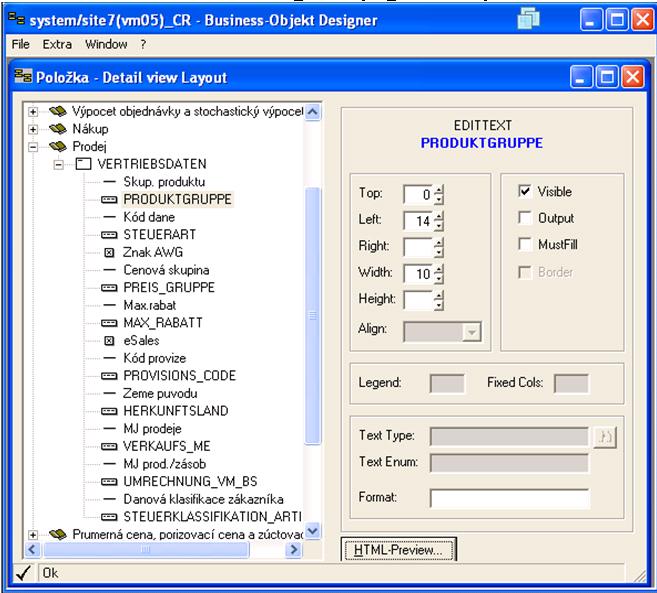Click the edit field icon beside HERKUNFTSLAND
Screen dimensions: 657x593
pyautogui.click(x=109, y=411)
